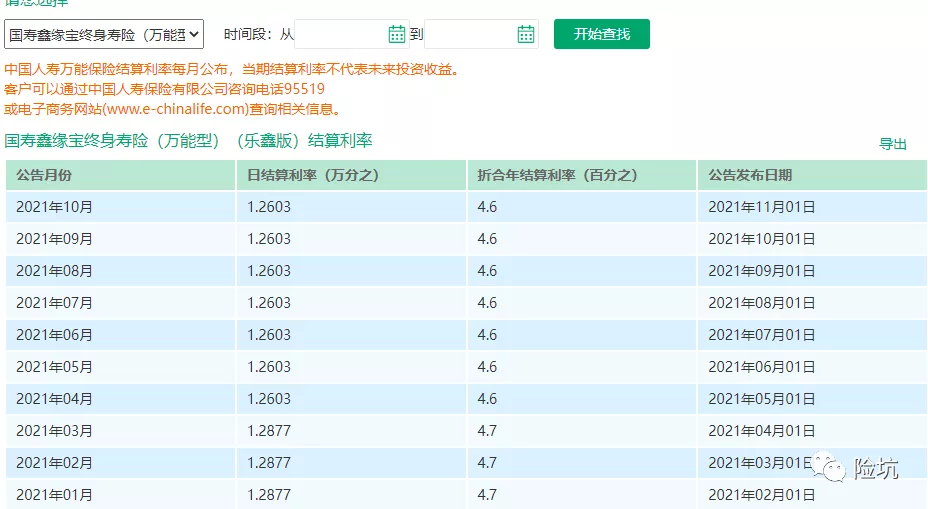Click the www.e-chinalife.com notice line

[172, 109]
